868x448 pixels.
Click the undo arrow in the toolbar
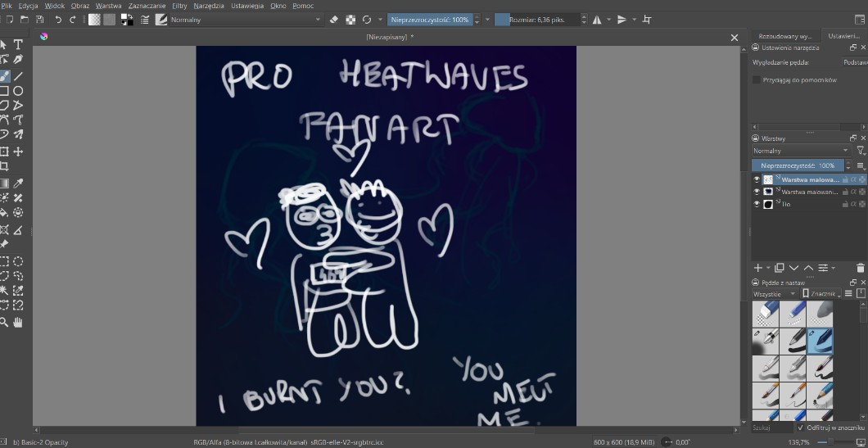point(58,19)
